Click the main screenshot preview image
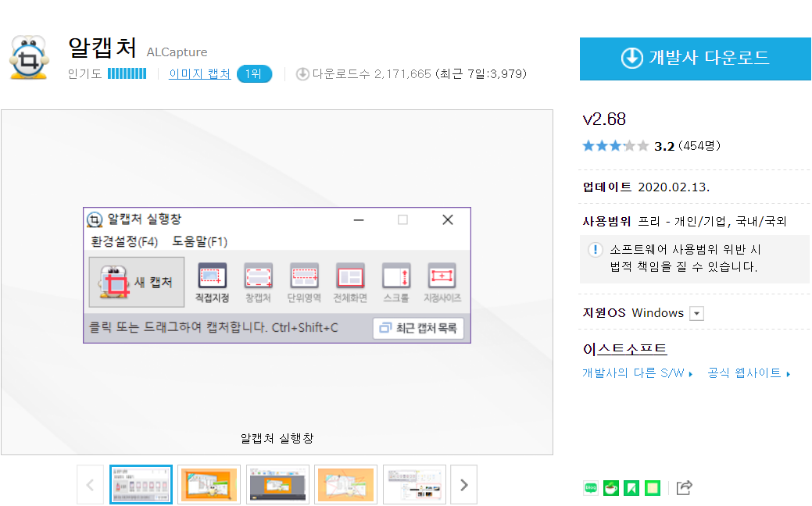 pyautogui.click(x=277, y=282)
